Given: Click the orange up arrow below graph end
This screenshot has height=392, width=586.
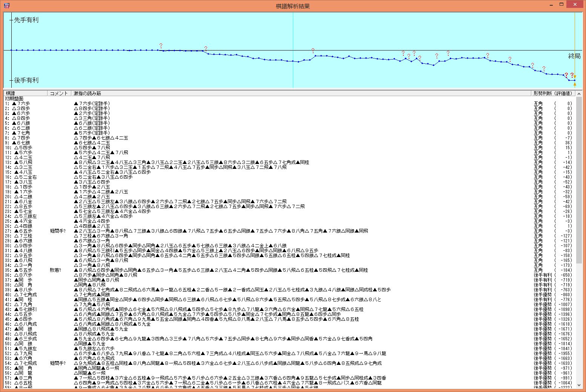Looking at the screenshot, I should coord(575,84).
